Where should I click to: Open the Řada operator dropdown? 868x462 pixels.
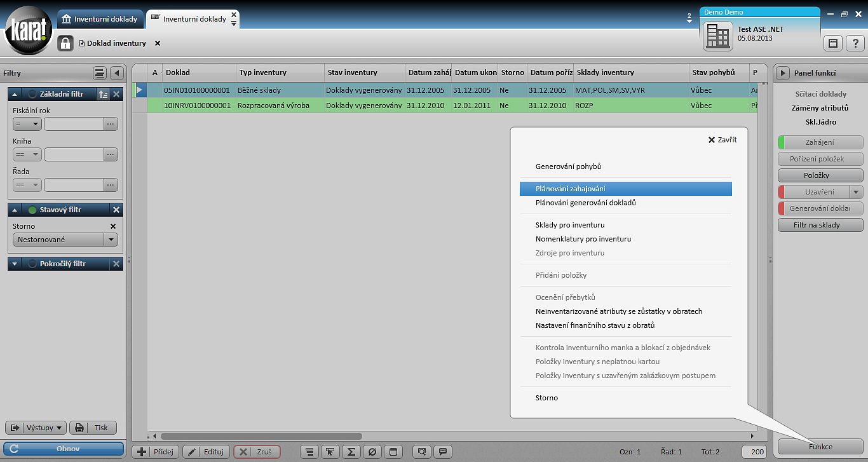[27, 185]
